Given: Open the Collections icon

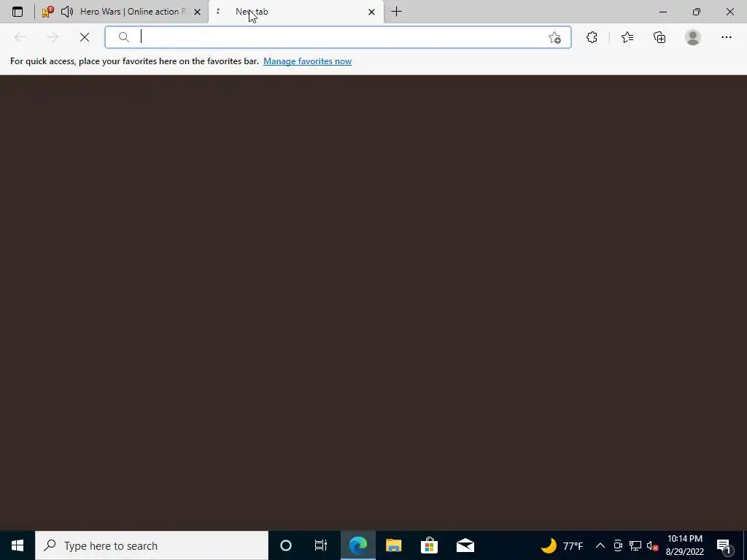Looking at the screenshot, I should [x=659, y=37].
